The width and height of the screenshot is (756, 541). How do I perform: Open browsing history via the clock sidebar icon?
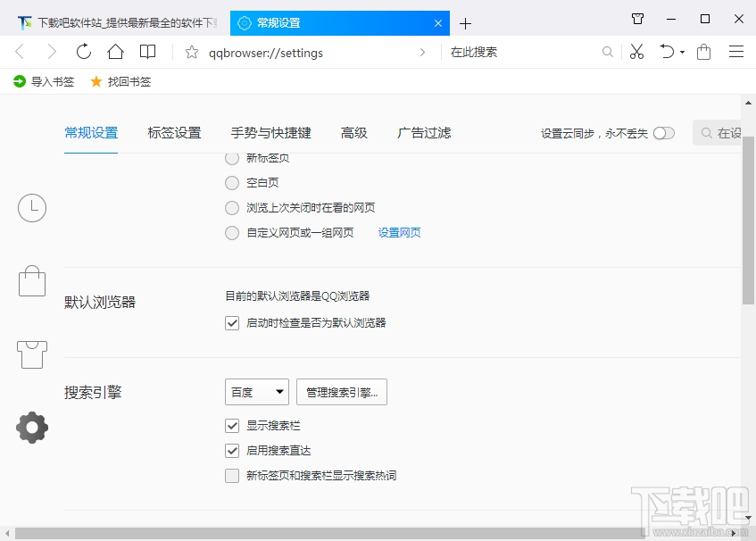coord(31,207)
